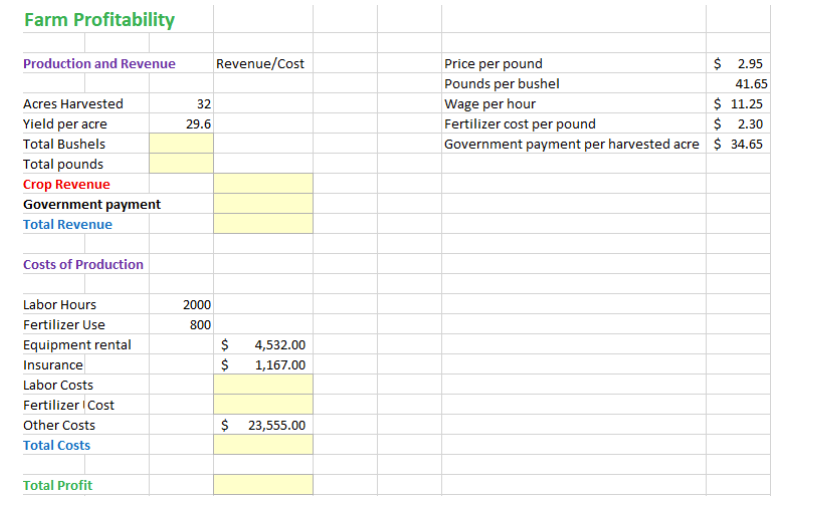Select the yellow Labor Costs input cell

(x=263, y=384)
